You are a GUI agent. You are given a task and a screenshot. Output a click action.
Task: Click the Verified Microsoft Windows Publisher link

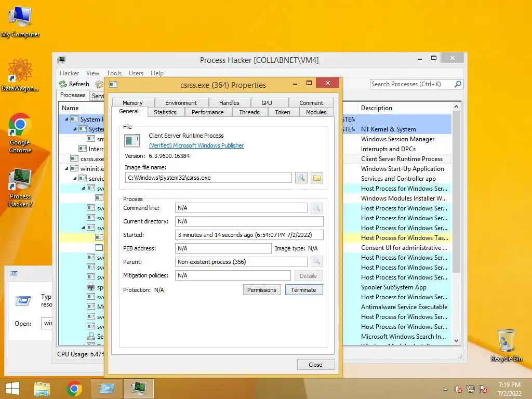196,145
